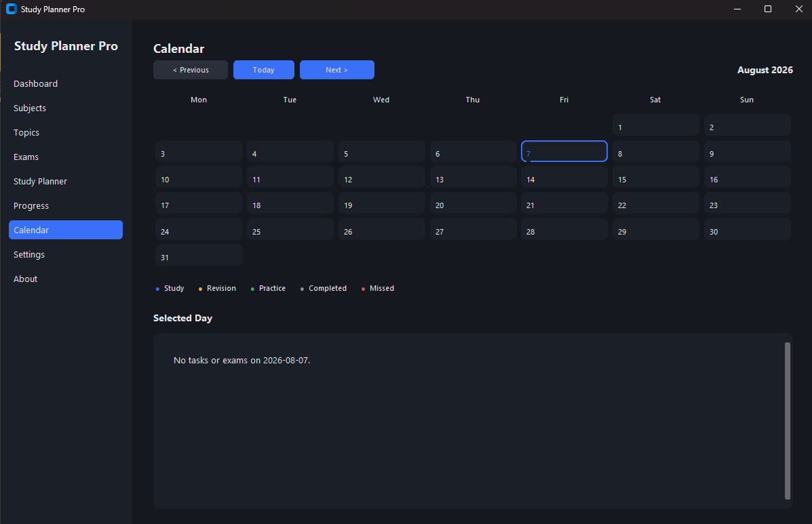Image resolution: width=812 pixels, height=524 pixels.
Task: Close the Study Planner Pro window
Action: (798, 9)
